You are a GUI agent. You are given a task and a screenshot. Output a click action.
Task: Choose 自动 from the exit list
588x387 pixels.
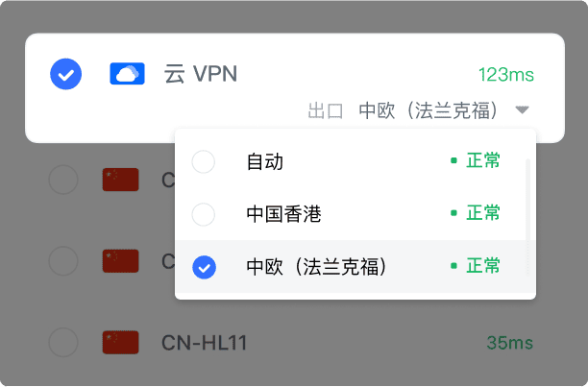[265, 162]
